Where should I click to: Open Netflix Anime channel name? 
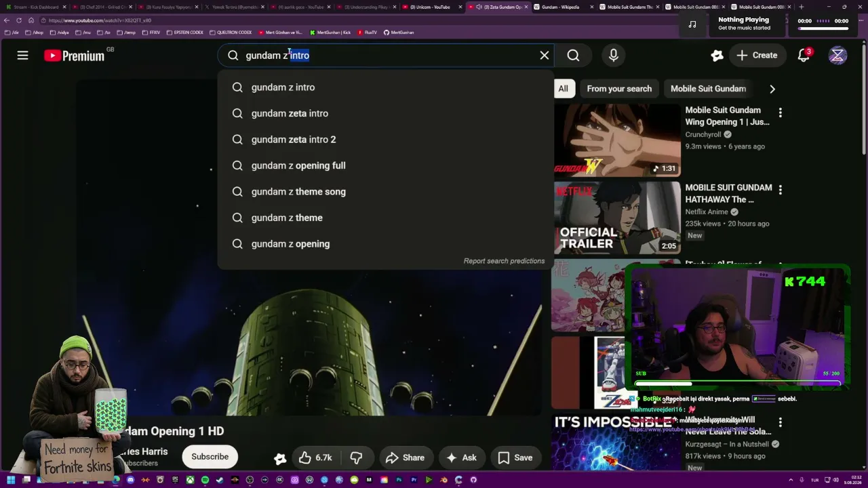[x=707, y=212]
